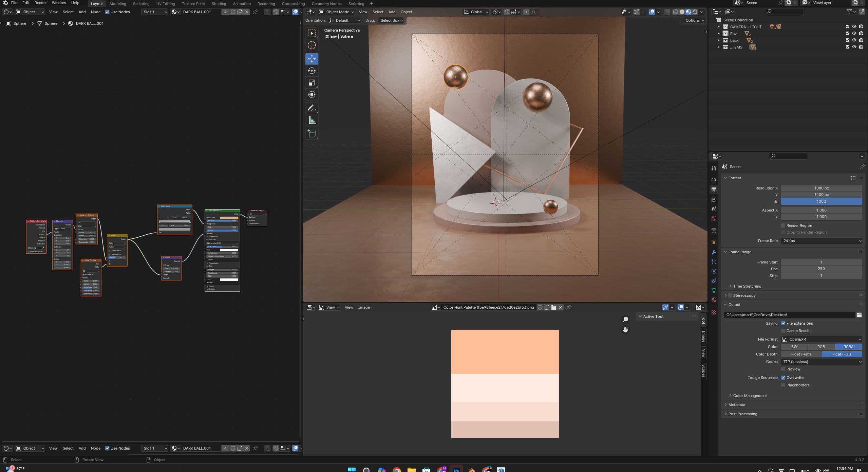Viewport: 868px width, 472px height.
Task: Switch viewport to Rendered shading
Action: (695, 12)
